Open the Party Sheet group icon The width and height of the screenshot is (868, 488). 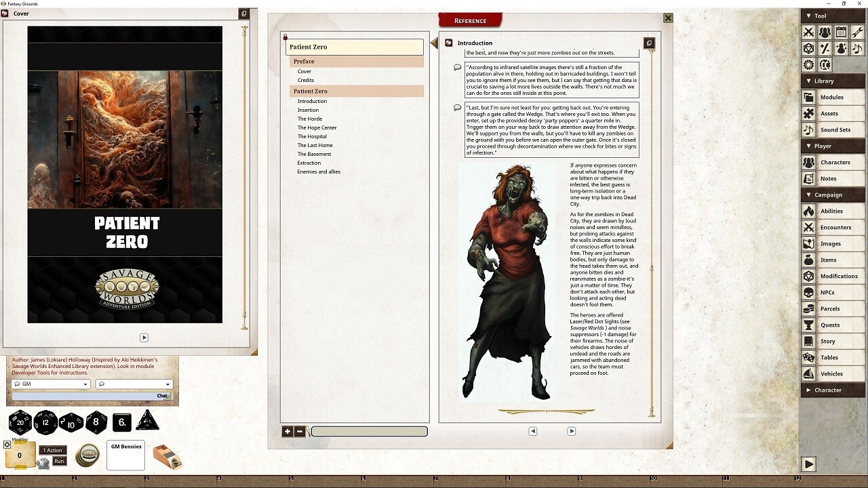coord(825,32)
